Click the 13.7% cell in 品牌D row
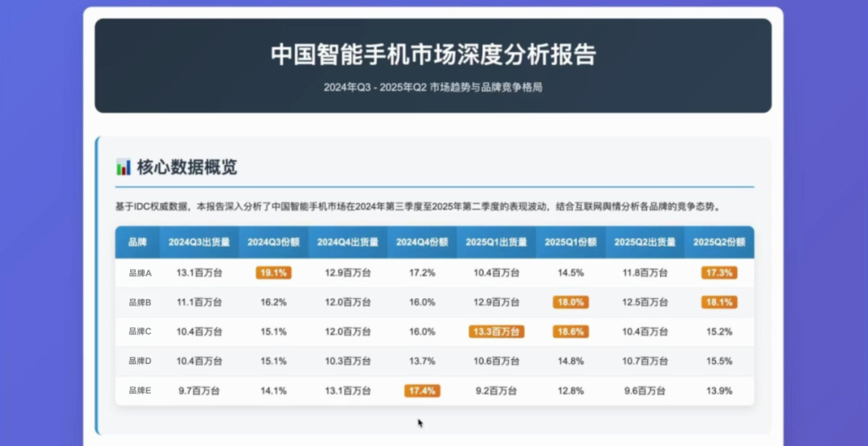868x446 pixels. (422, 361)
